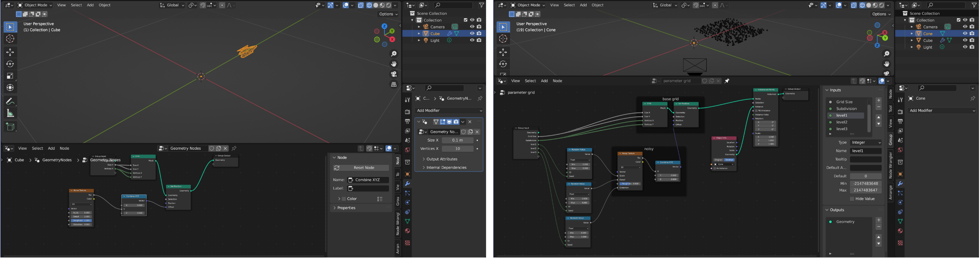Toggle the Color checkbox in Node panel
The image size is (980, 258).
(x=344, y=199)
